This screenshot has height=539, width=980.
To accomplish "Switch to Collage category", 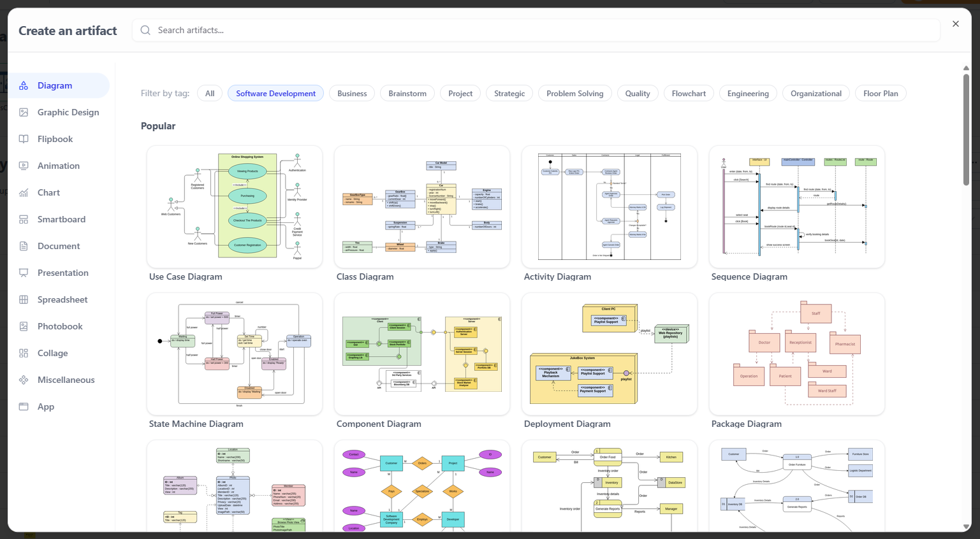I will (59, 353).
